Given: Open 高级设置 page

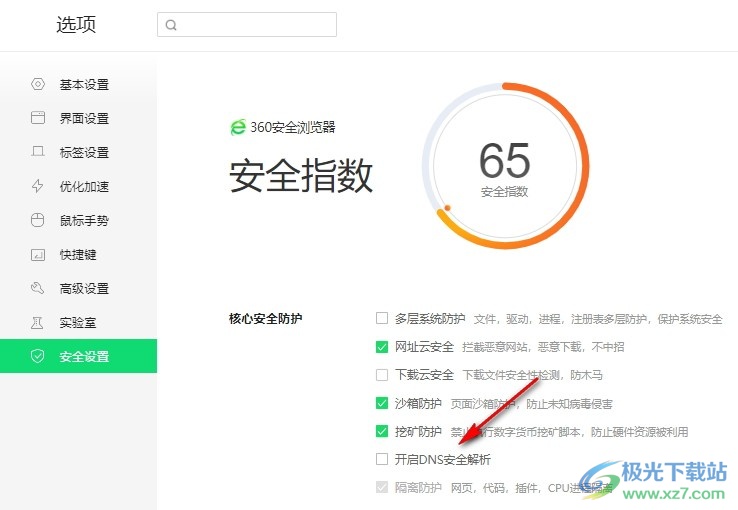Looking at the screenshot, I should point(78,288).
